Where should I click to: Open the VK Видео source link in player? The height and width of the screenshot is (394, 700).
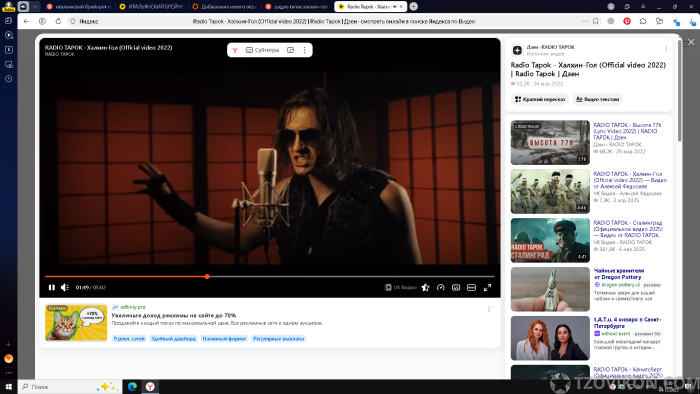[x=400, y=287]
